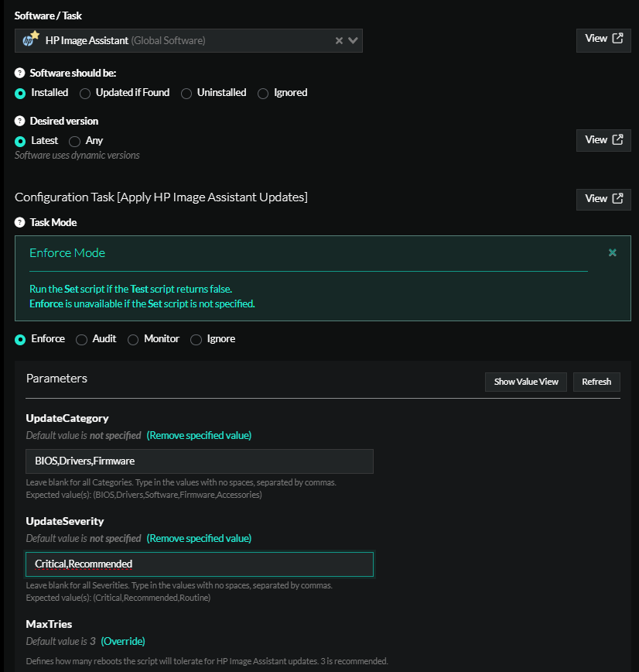This screenshot has width=639, height=672.
Task: Select Updated if Found option
Action: tap(85, 94)
